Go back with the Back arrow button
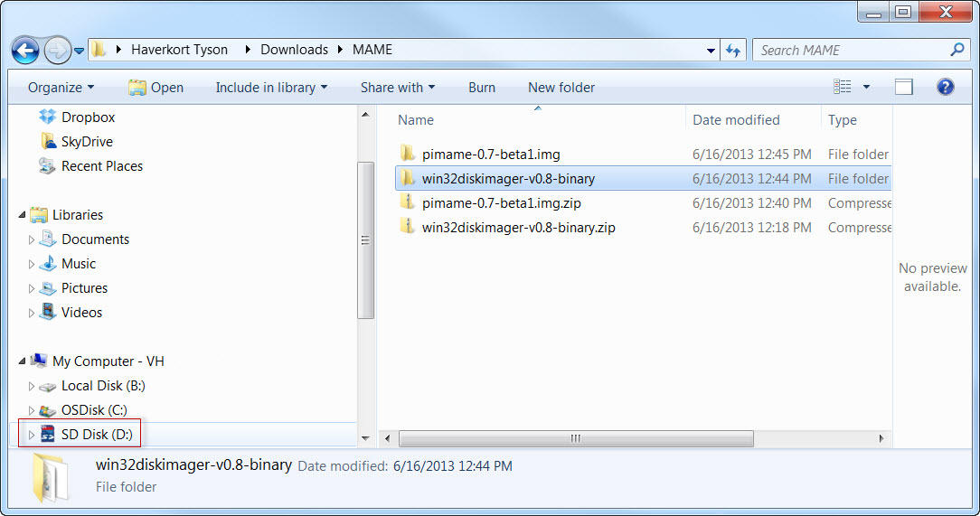 (x=25, y=51)
